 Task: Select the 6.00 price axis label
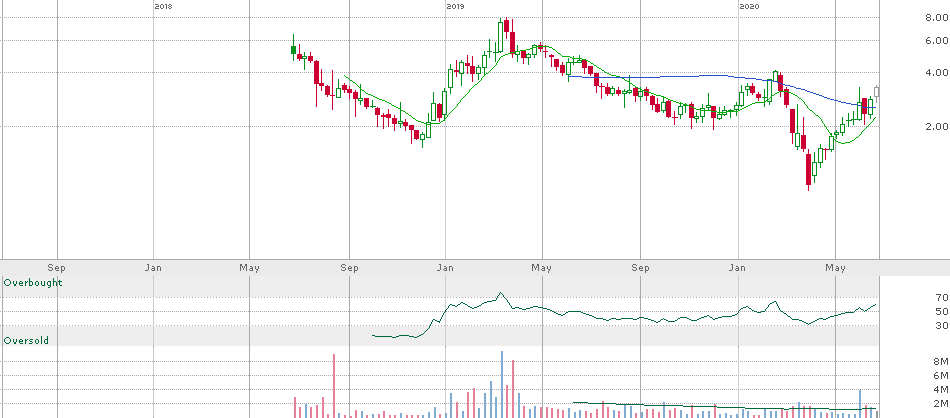936,41
